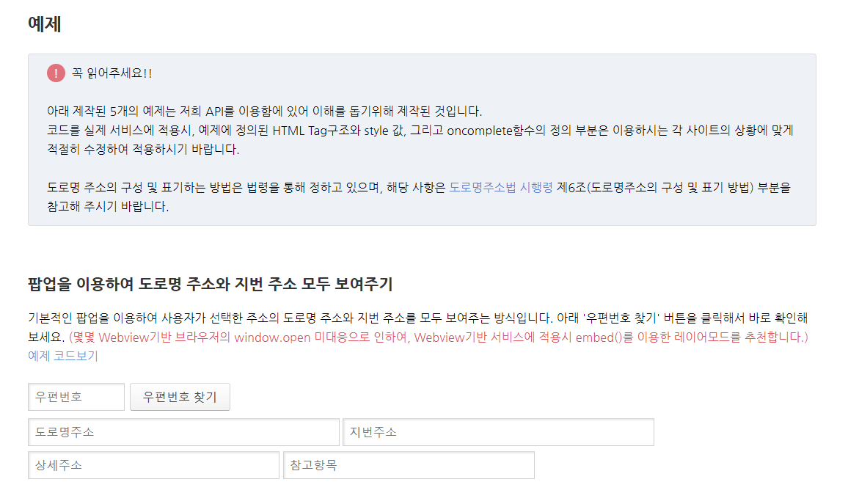859x504 pixels.
Task: Click the red exclamation alert icon
Action: click(x=56, y=73)
